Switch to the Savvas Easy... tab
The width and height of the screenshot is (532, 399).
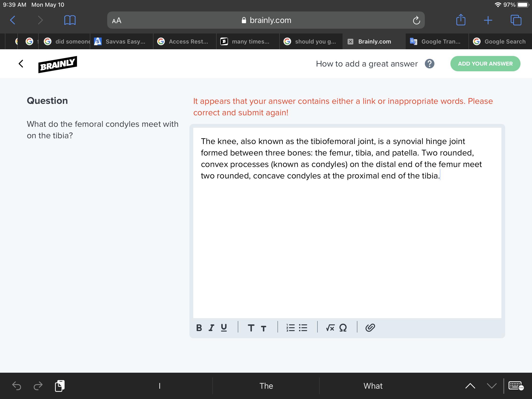(122, 42)
